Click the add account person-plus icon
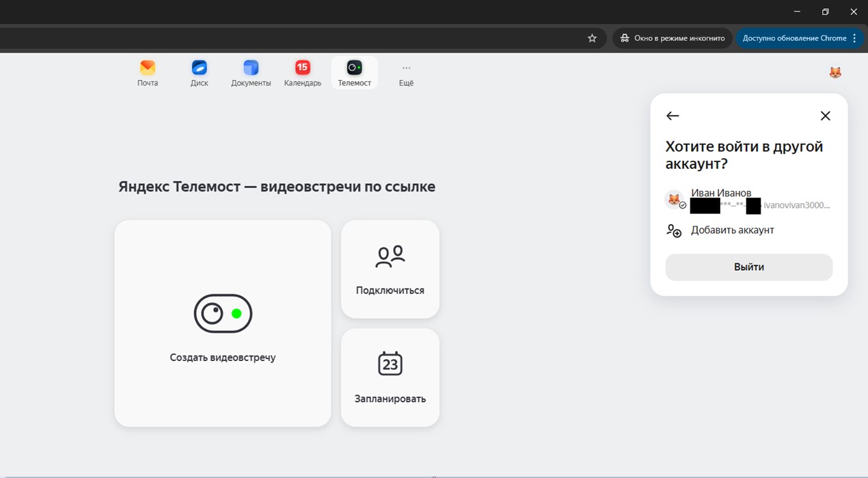Screen dimensions: 868x478 click(674, 230)
